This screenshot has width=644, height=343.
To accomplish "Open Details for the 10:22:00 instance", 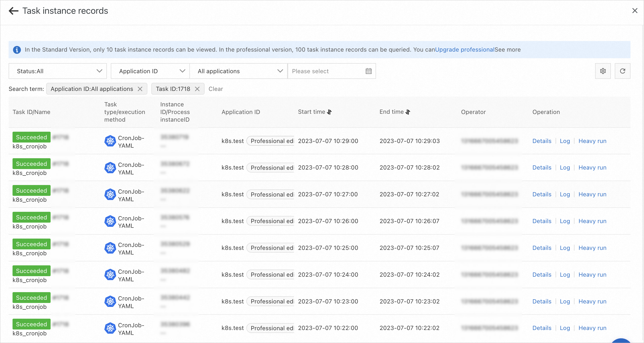I will (x=542, y=328).
